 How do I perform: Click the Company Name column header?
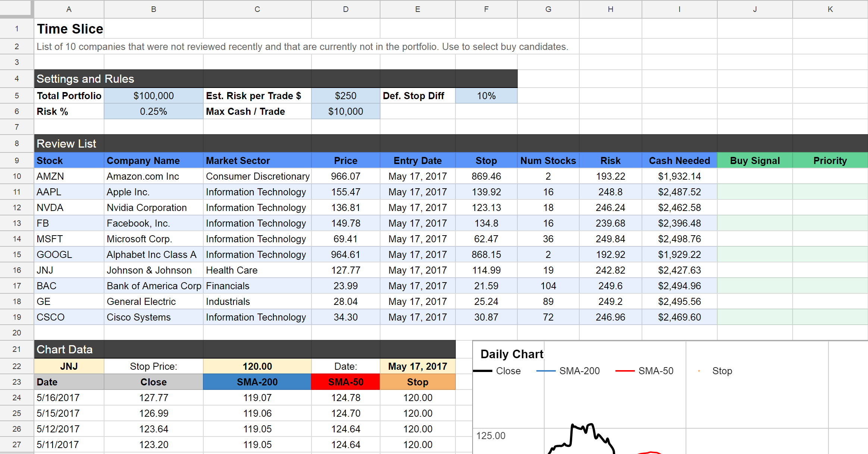pyautogui.click(x=154, y=161)
